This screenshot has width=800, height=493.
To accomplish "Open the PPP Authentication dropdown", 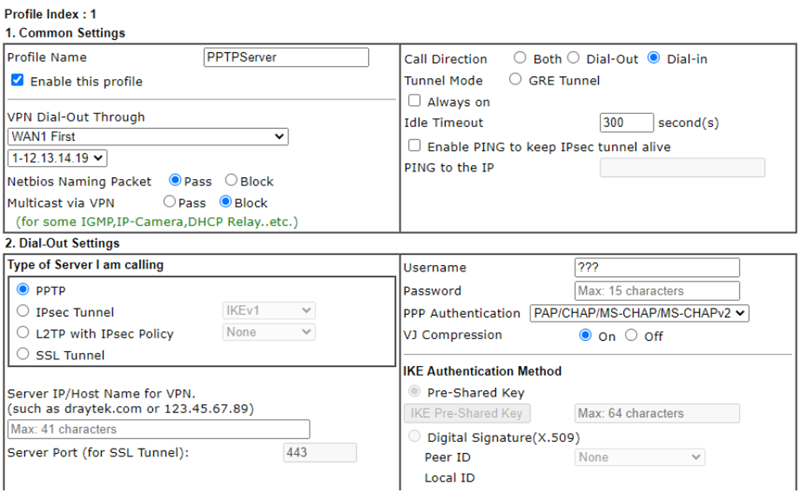I will coord(639,313).
